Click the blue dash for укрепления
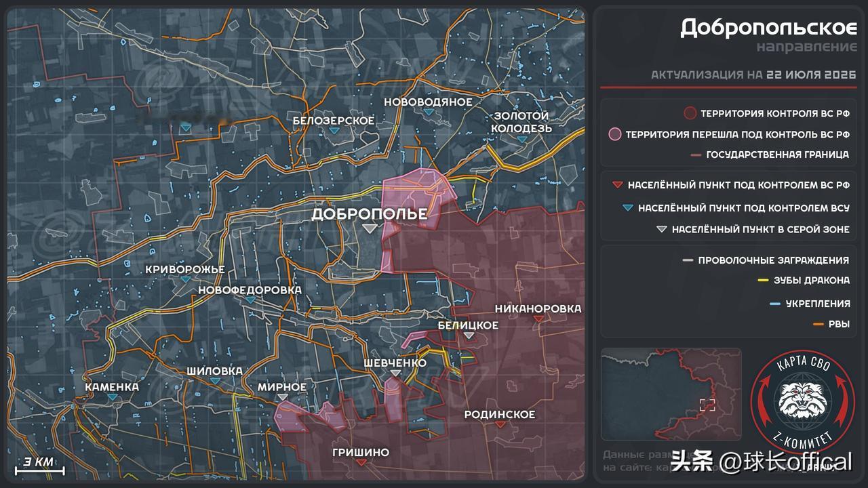 [x=775, y=304]
